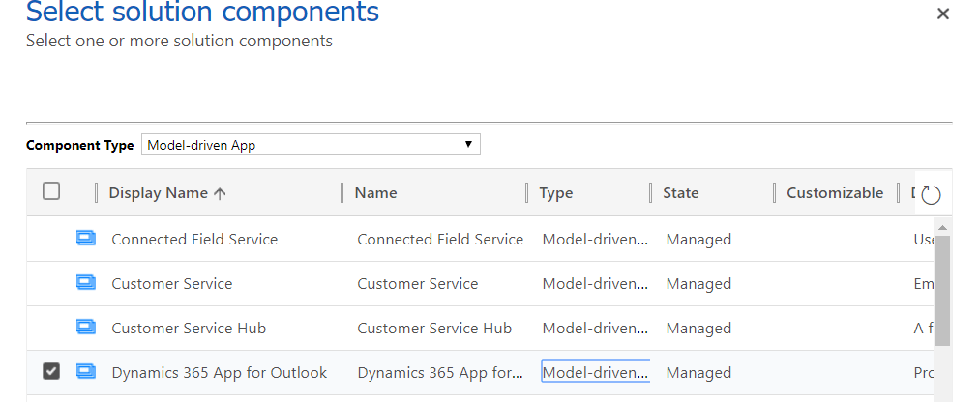Sort by the Customizable column header

(835, 193)
